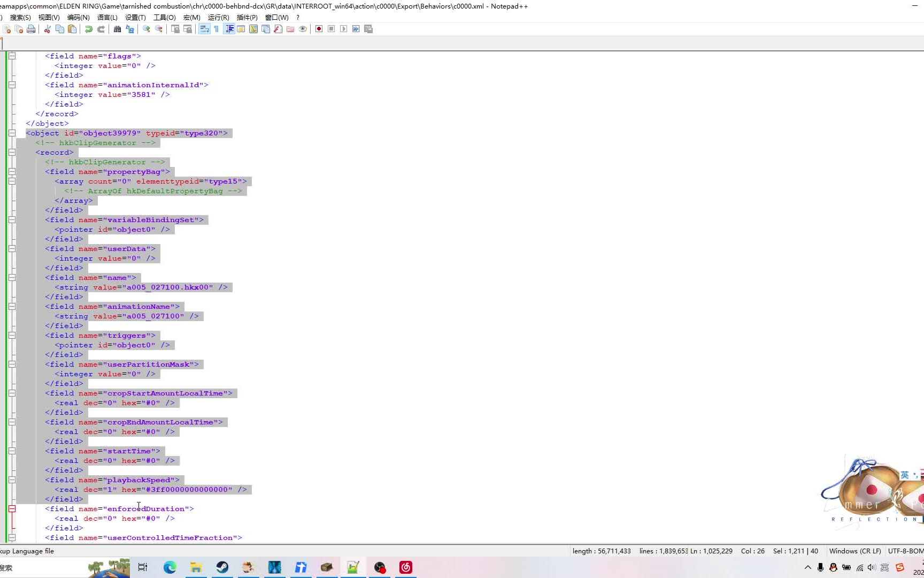This screenshot has height=578, width=924.
Task: Open the ? help menu
Action: pyautogui.click(x=298, y=18)
